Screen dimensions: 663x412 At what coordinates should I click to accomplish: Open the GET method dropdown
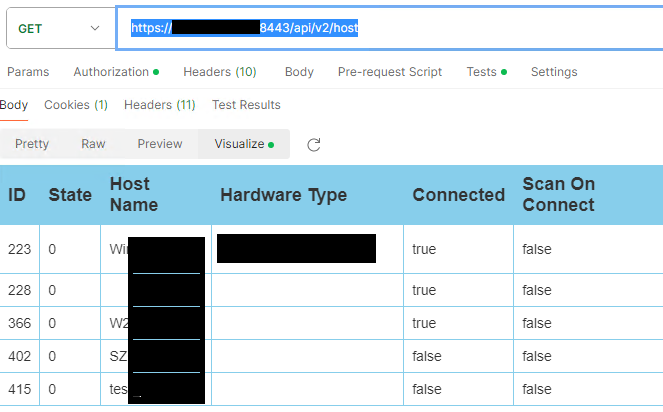[x=60, y=28]
